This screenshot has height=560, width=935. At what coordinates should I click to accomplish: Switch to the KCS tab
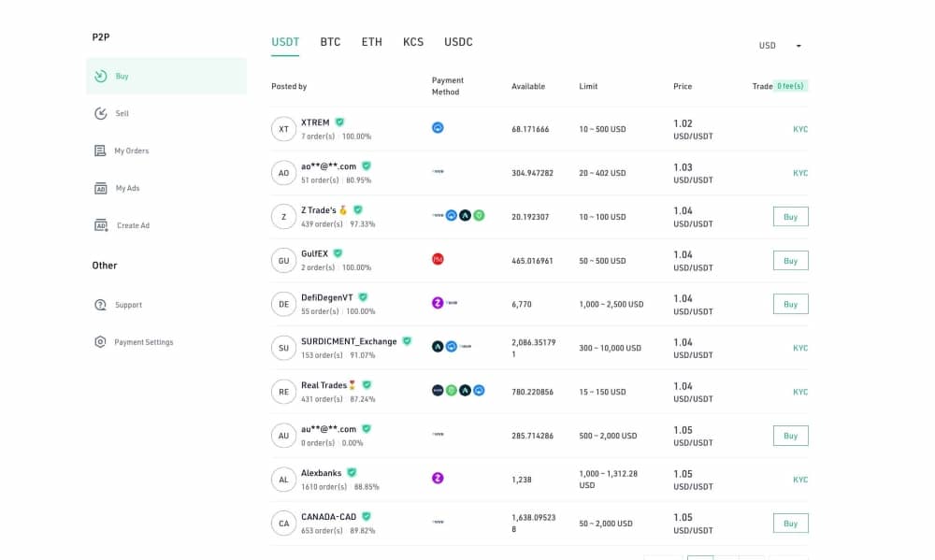click(x=413, y=42)
